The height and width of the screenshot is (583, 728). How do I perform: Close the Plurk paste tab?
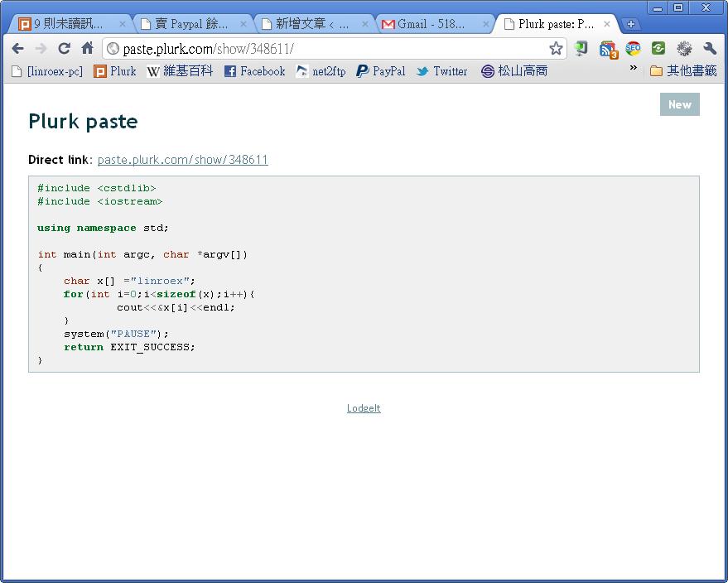tap(606, 24)
